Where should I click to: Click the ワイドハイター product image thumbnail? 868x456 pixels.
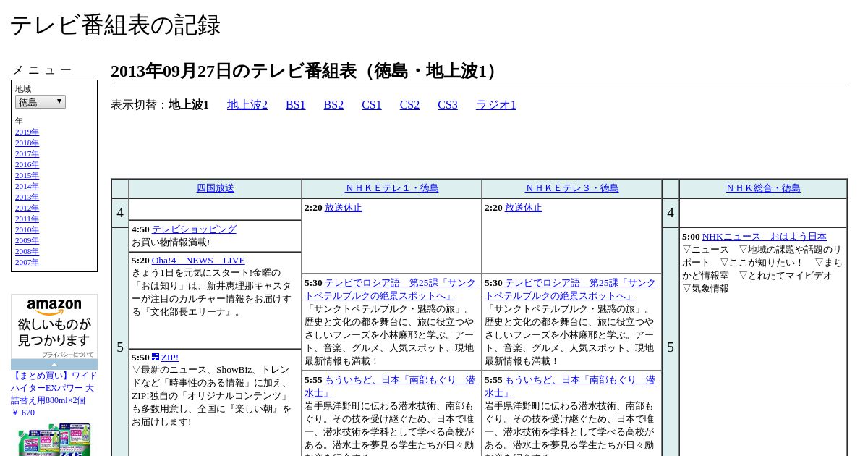54,439
